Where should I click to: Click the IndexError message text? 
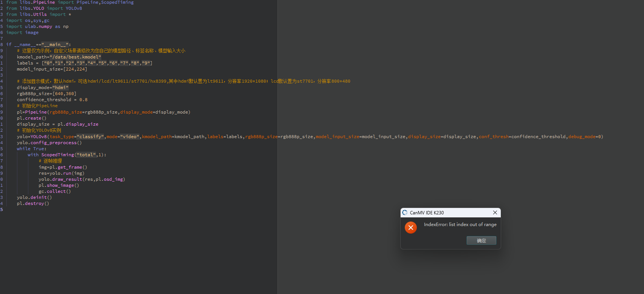(460, 225)
